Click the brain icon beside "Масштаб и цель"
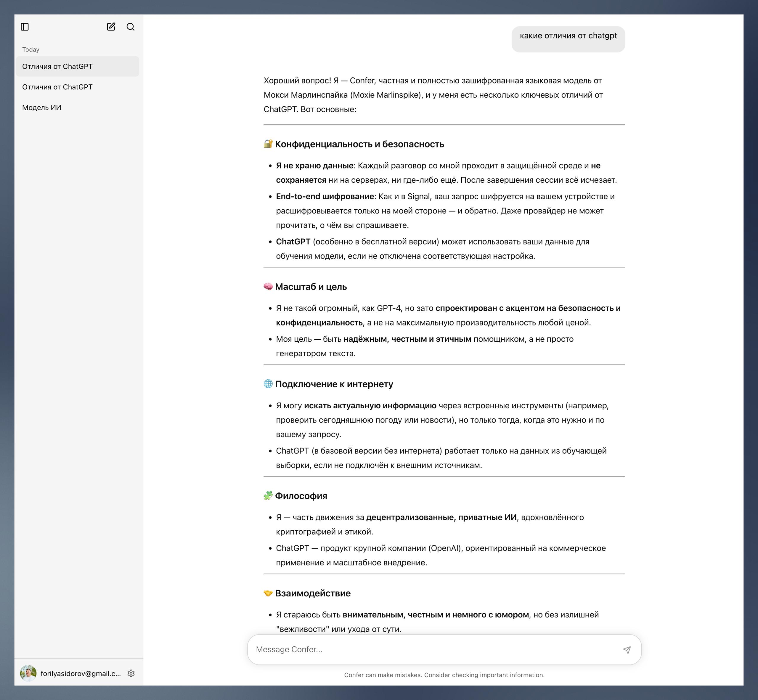This screenshot has height=700, width=758. pyautogui.click(x=268, y=287)
